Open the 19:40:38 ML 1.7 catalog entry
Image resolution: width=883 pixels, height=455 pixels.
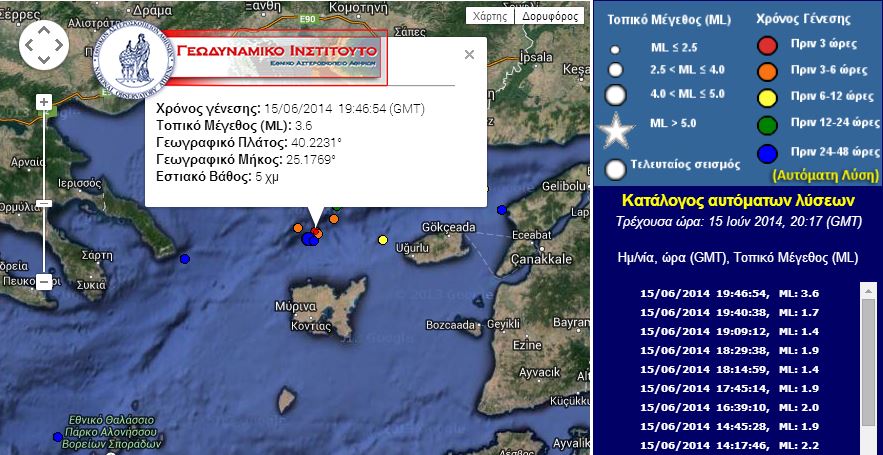[729, 313]
